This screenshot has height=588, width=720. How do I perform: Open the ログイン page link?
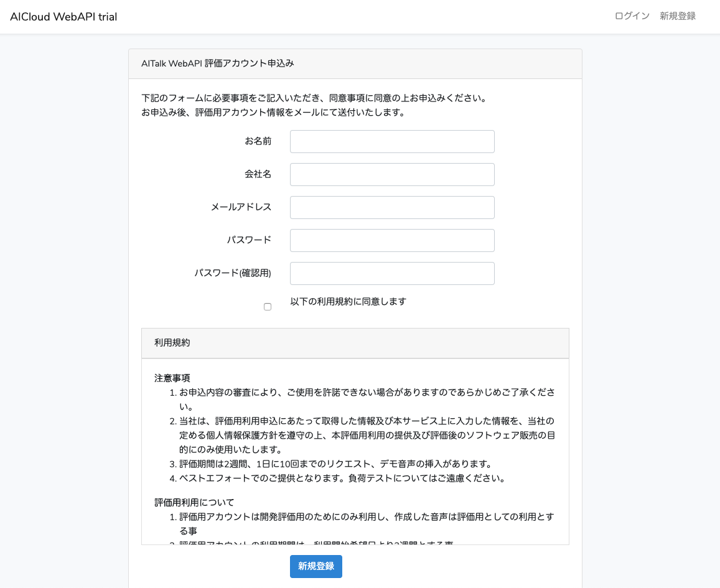coord(632,16)
